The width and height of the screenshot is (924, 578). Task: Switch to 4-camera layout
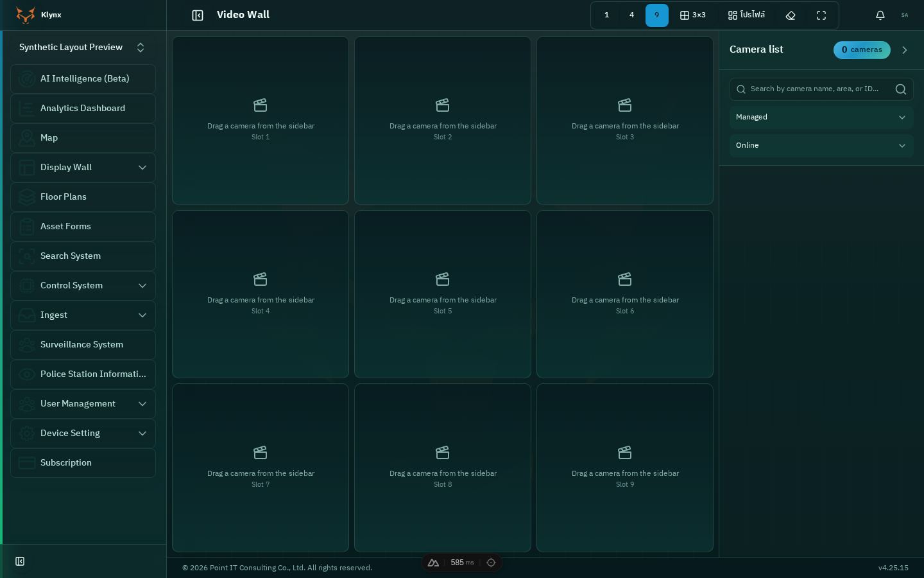tap(631, 15)
